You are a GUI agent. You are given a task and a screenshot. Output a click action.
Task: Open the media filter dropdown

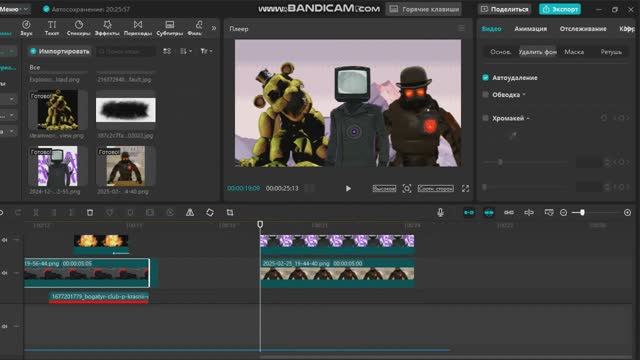[206, 51]
